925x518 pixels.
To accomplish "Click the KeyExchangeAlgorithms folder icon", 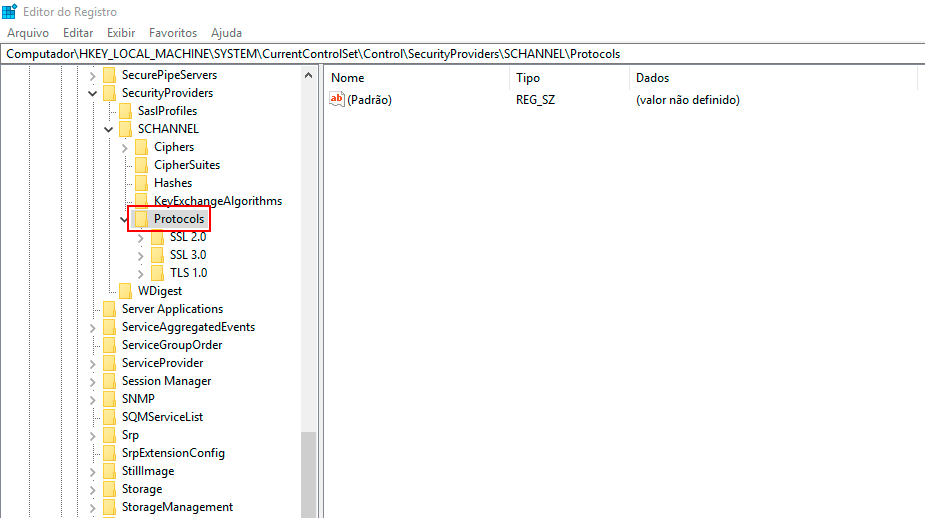I will tap(141, 199).
